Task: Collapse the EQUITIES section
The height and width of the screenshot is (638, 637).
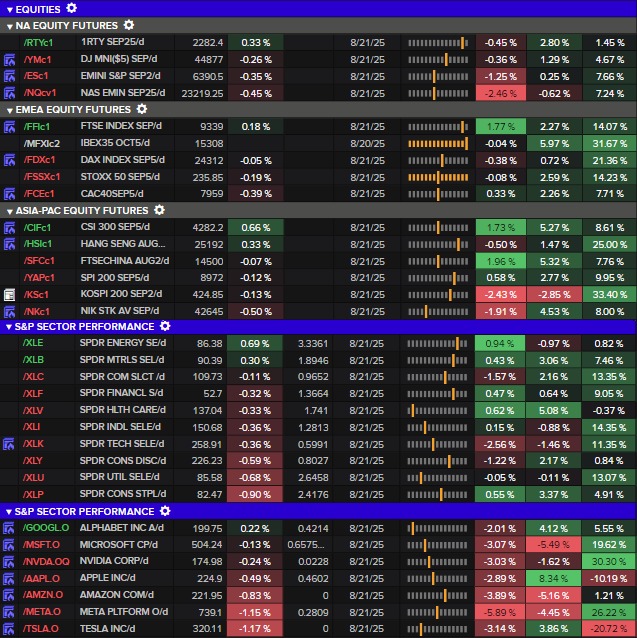Action: coord(9,9)
